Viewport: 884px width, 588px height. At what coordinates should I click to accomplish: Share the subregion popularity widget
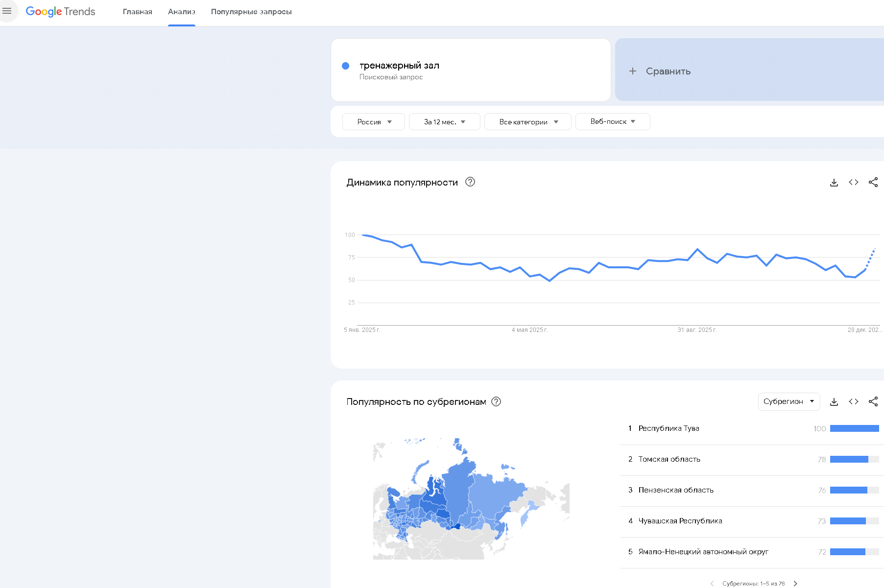click(x=873, y=401)
